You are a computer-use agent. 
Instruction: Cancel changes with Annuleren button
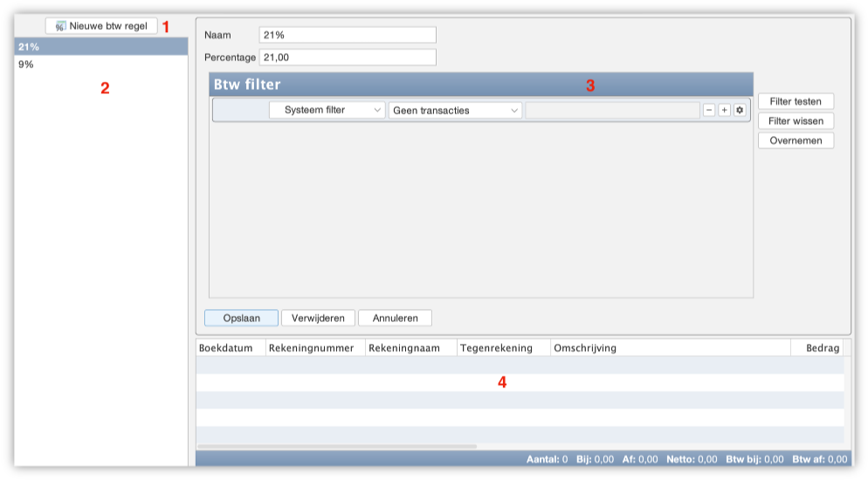(395, 318)
